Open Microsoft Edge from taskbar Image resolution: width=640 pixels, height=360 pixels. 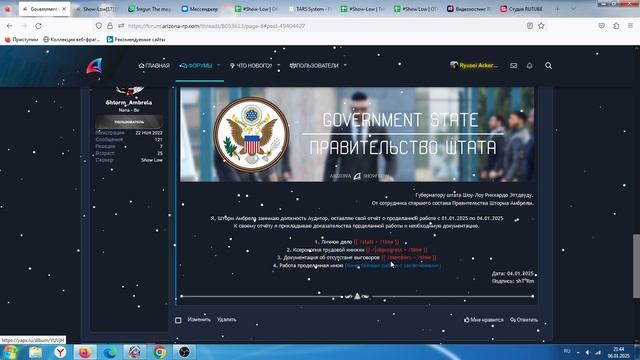110,352
